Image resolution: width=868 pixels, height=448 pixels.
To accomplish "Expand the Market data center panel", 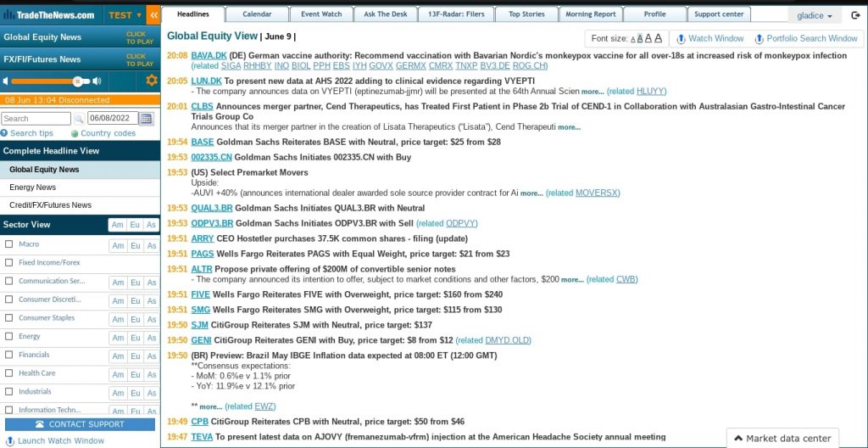I will click(x=782, y=438).
